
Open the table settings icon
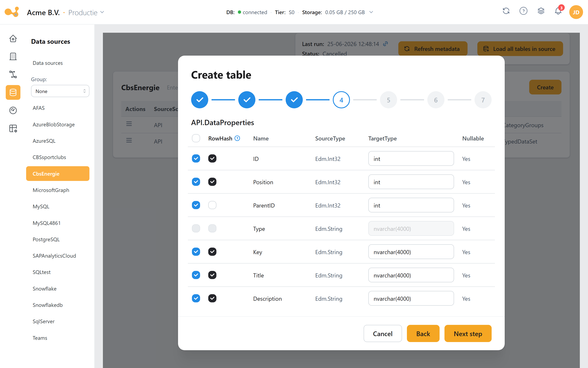click(x=13, y=129)
